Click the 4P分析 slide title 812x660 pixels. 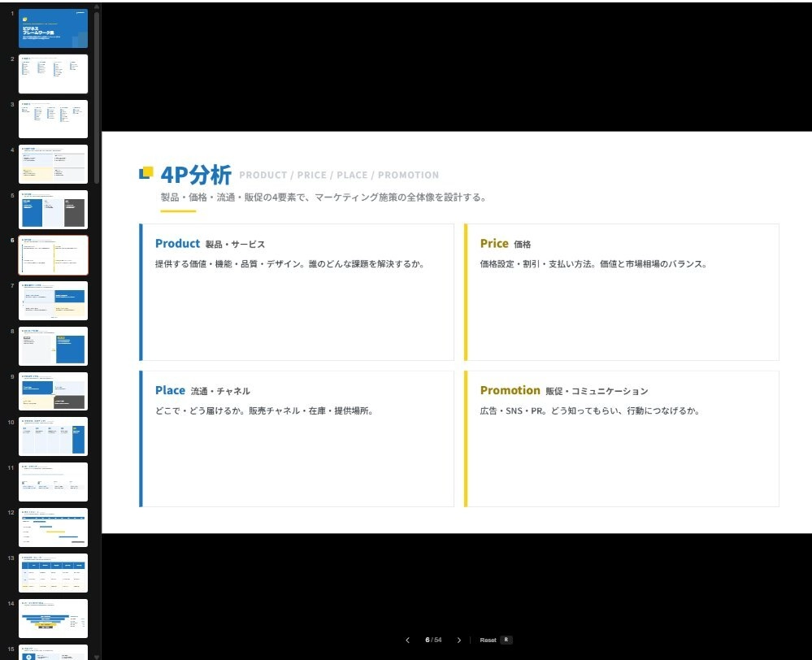click(x=196, y=175)
